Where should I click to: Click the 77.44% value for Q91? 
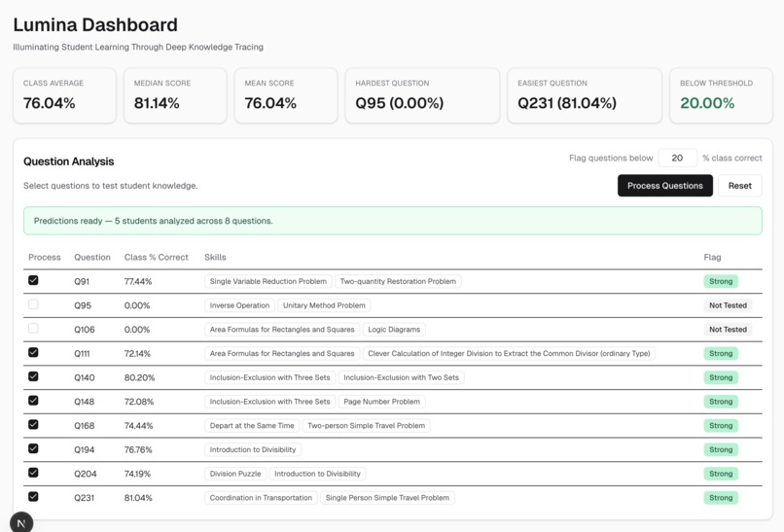point(138,281)
